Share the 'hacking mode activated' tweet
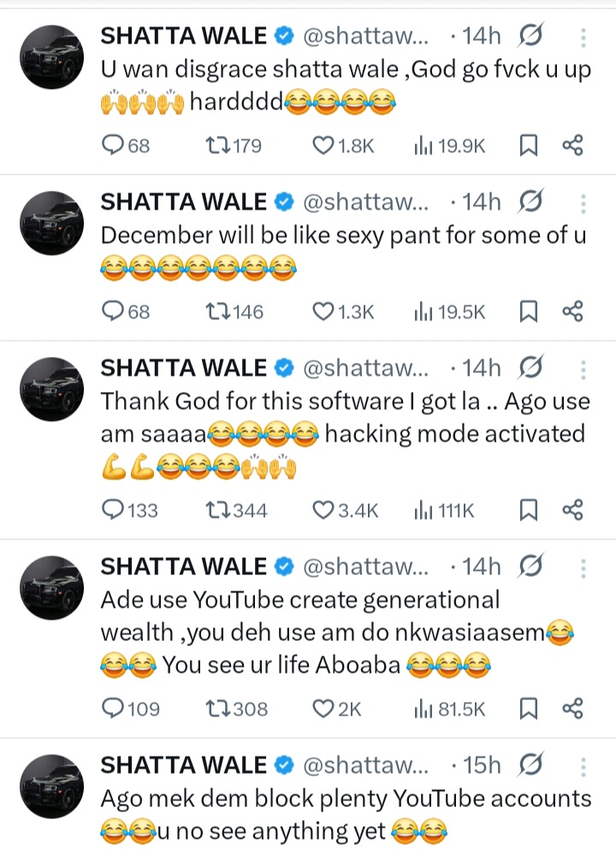This screenshot has width=616, height=849. (572, 511)
